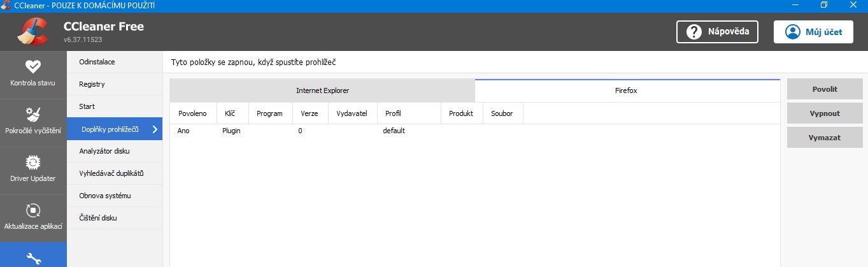Switch to Internet Explorer tab
This screenshot has height=267, width=868.
322,90
